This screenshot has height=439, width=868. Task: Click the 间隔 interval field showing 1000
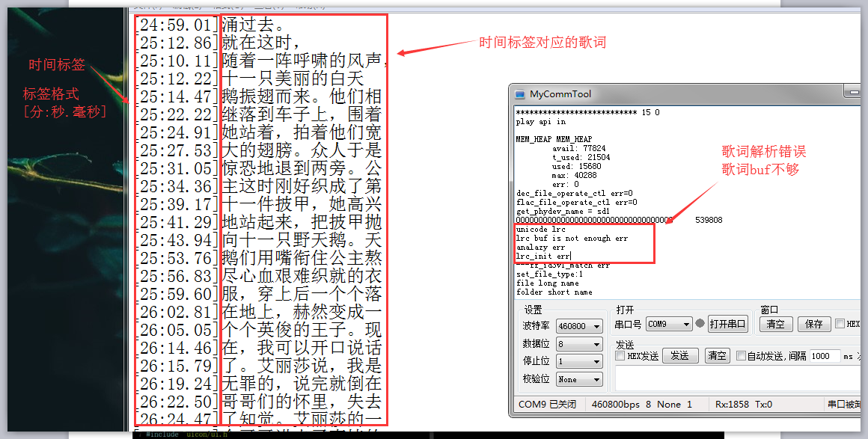(x=825, y=356)
